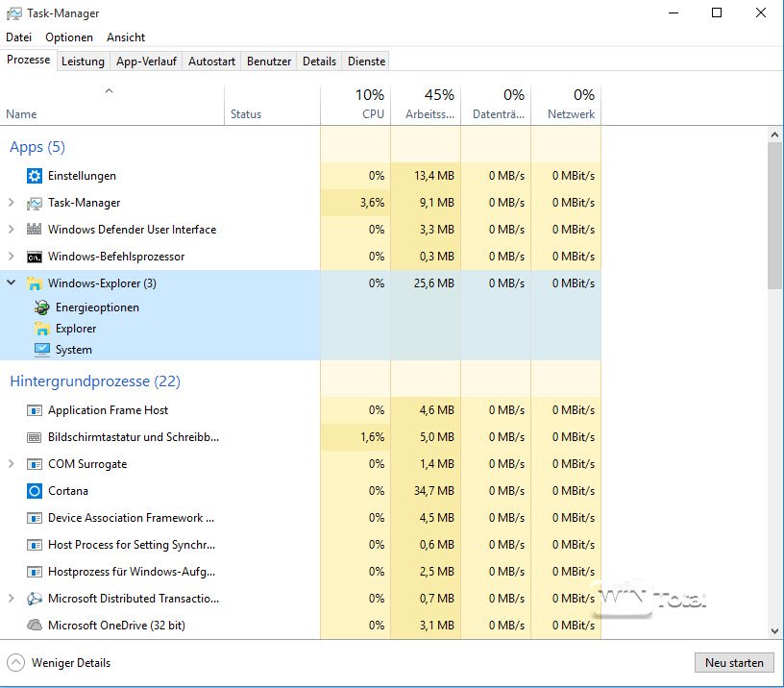
Task: Select the Prozesse tab
Action: [29, 60]
